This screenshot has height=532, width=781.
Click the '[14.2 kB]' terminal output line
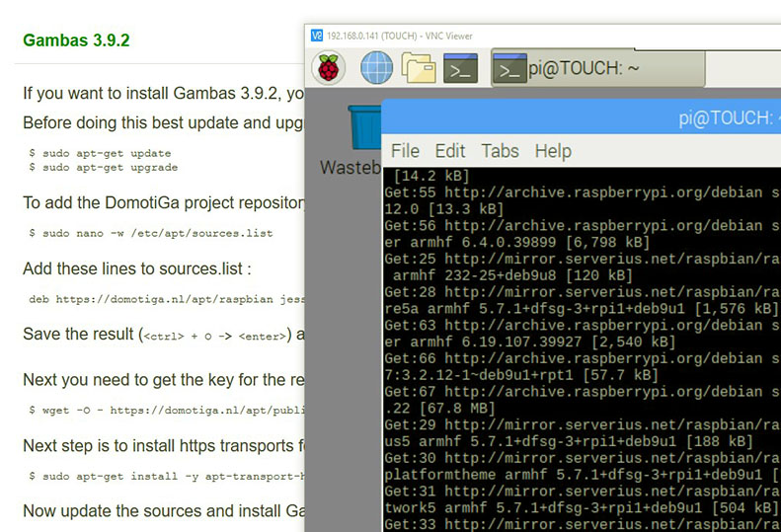pyautogui.click(x=431, y=176)
